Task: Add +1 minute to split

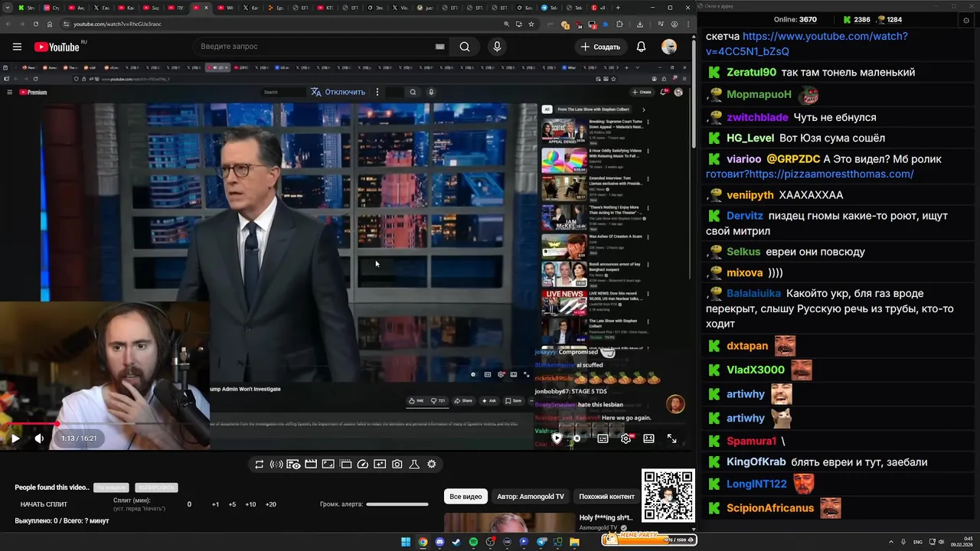Action: [x=215, y=504]
